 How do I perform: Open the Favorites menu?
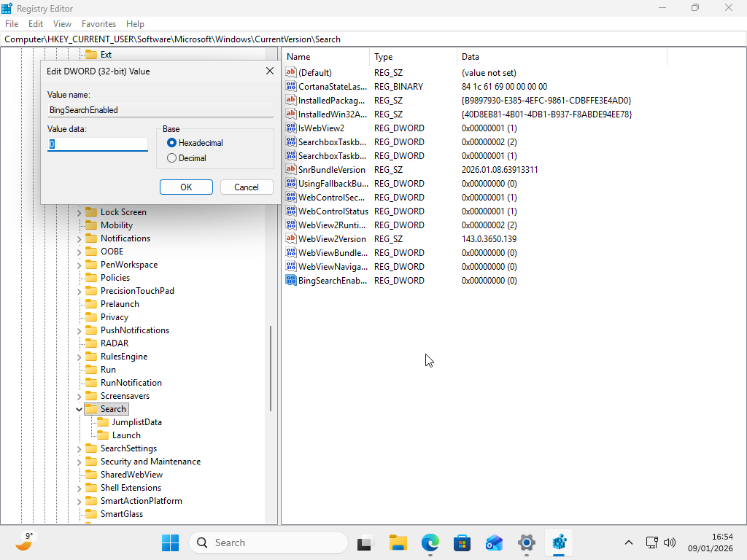(98, 23)
